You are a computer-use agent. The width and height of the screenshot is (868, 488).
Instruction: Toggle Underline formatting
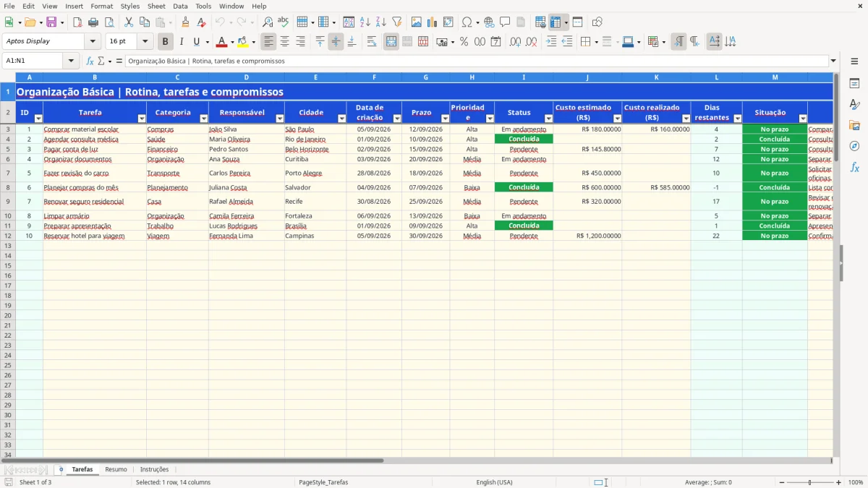coord(196,42)
